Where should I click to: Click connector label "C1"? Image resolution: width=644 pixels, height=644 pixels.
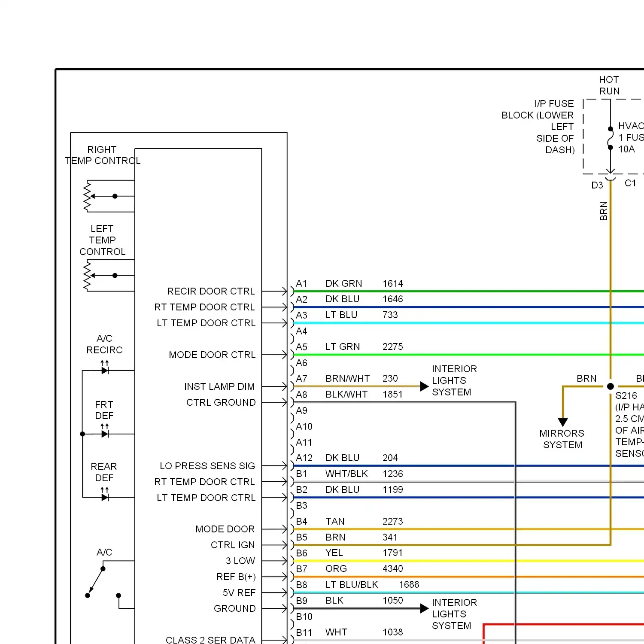(x=630, y=183)
